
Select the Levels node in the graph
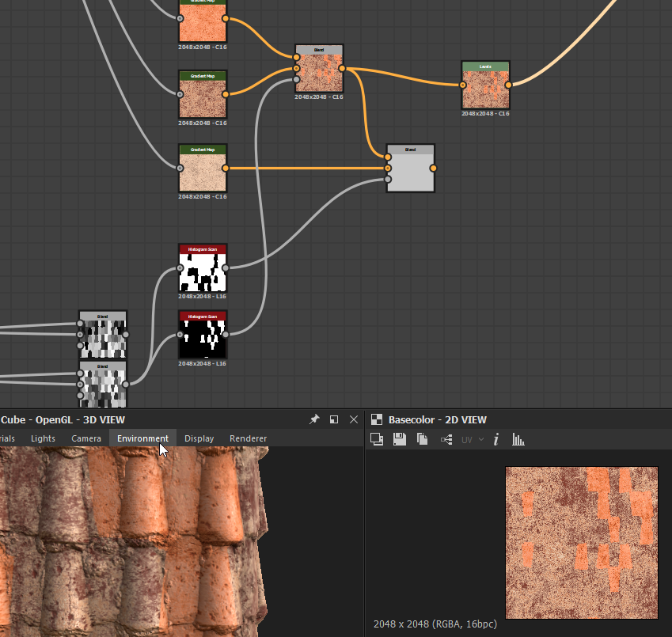(x=485, y=85)
